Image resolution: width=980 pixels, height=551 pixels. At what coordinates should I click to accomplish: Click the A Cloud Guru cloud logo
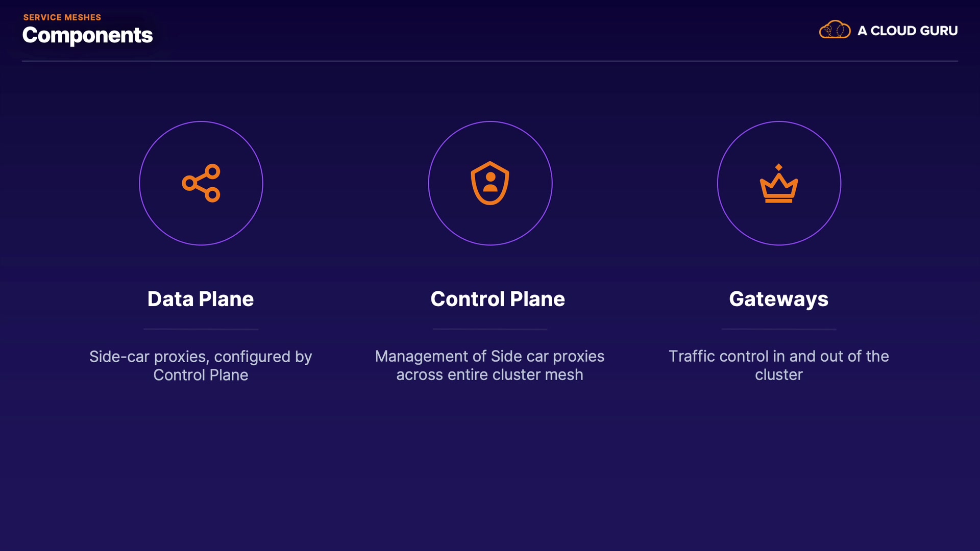point(835,30)
